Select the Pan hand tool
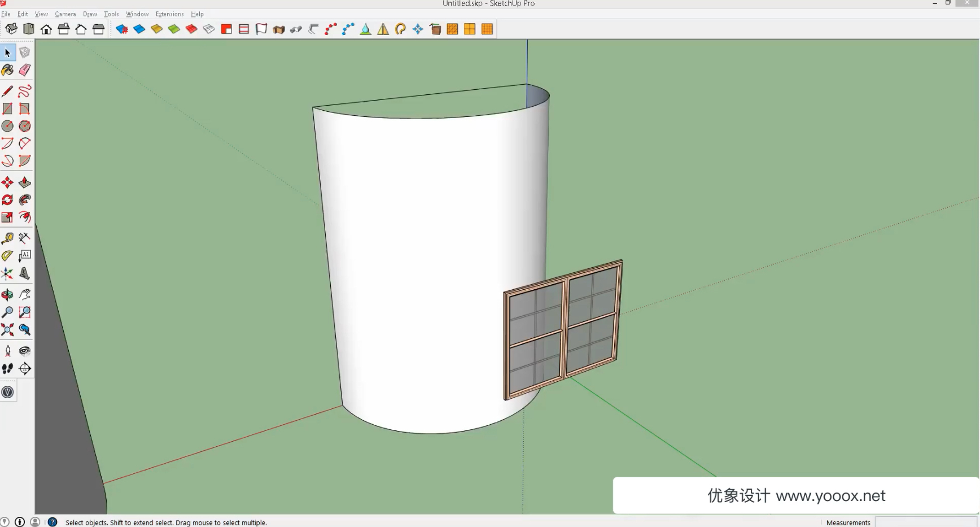The height and width of the screenshot is (527, 980). tap(25, 294)
